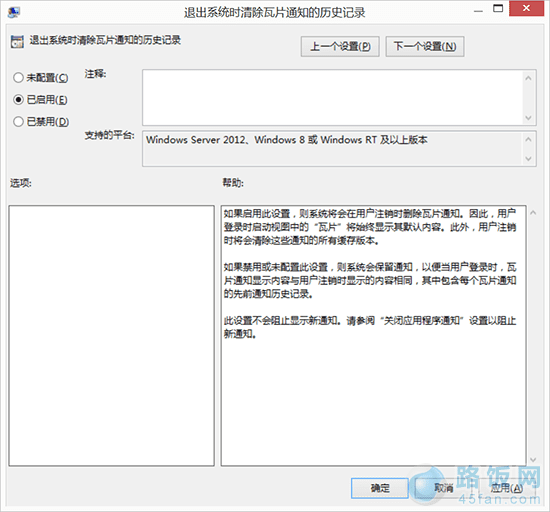The image size is (550, 512).
Task: Click the title bar system menu icon
Action: (14, 12)
